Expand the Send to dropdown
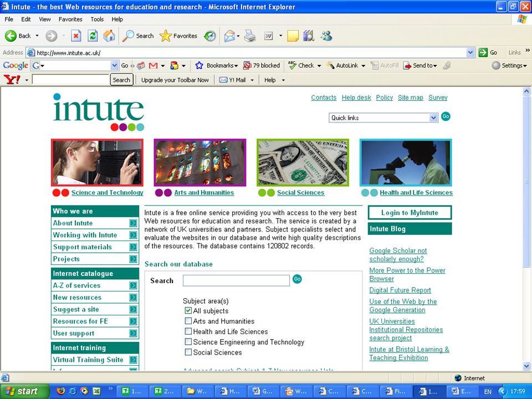 point(435,66)
